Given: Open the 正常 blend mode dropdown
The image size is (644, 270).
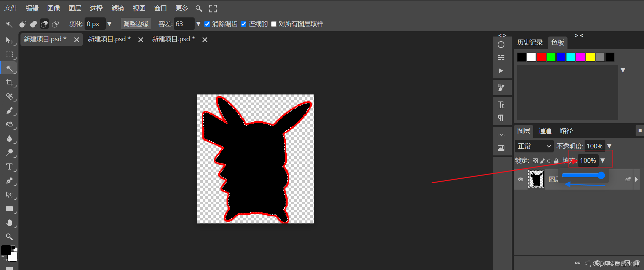Looking at the screenshot, I should (534, 146).
